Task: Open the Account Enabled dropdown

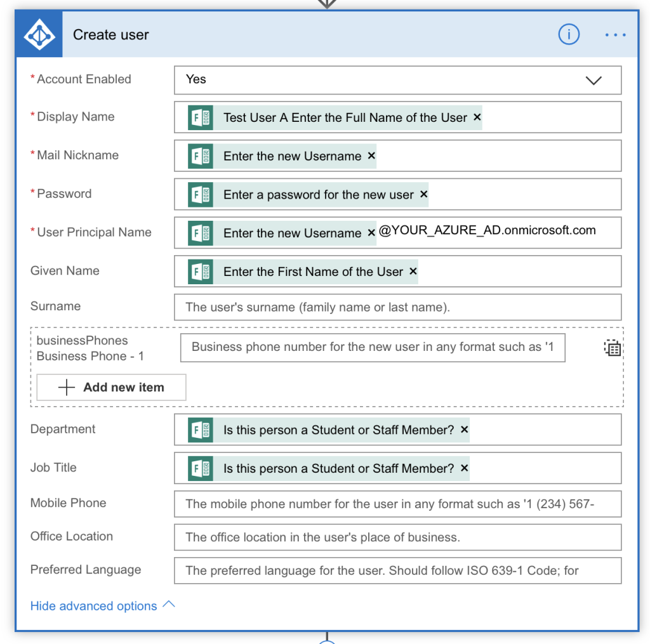Action: [x=594, y=81]
